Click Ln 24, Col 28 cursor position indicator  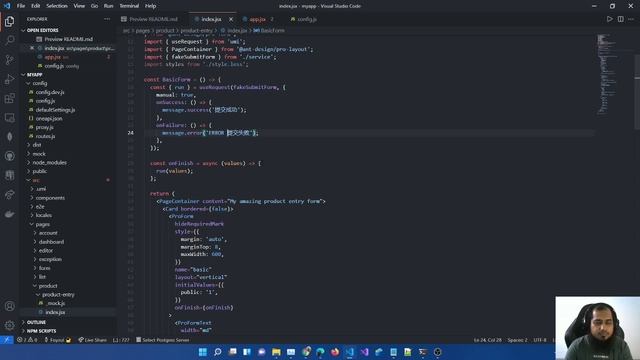point(487,340)
